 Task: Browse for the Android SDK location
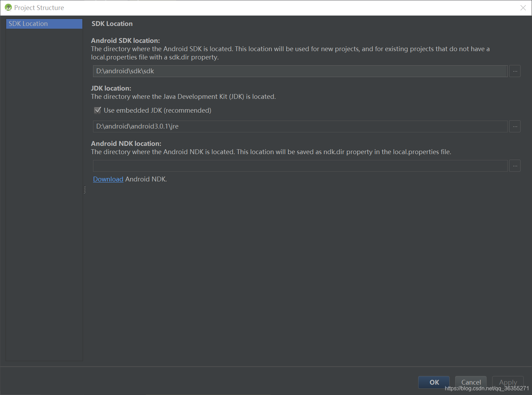515,71
